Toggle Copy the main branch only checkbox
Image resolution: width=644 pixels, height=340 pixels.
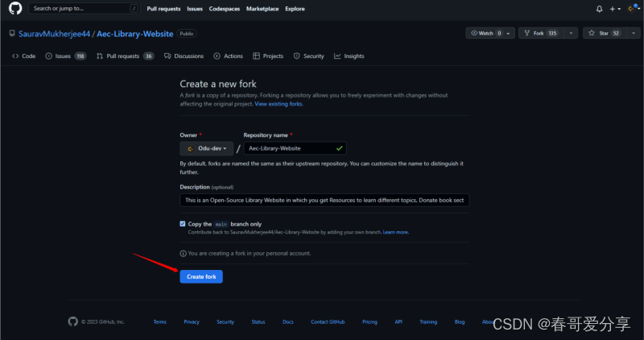[183, 224]
